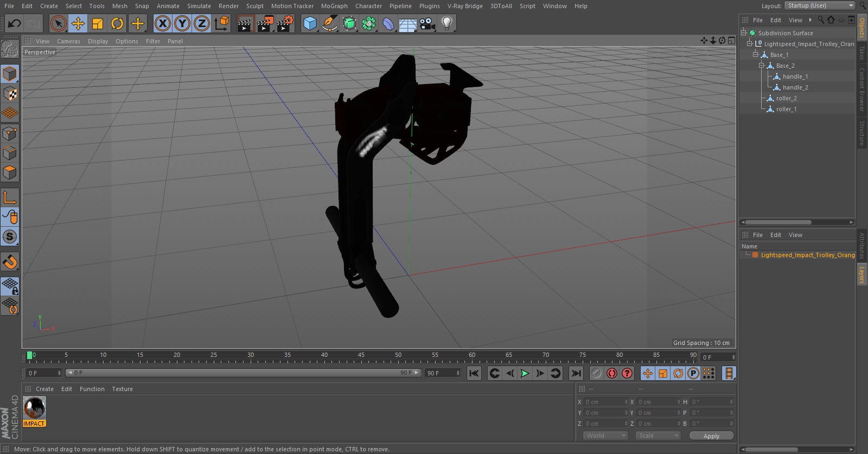
Task: Select the IMPACT material thumbnail
Action: tap(34, 408)
